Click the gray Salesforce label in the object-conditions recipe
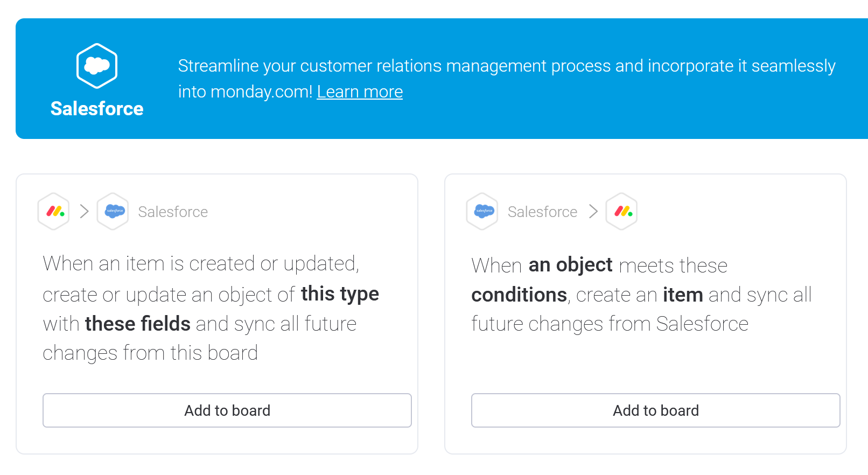Viewport: 868px width, 475px height. [542, 212]
